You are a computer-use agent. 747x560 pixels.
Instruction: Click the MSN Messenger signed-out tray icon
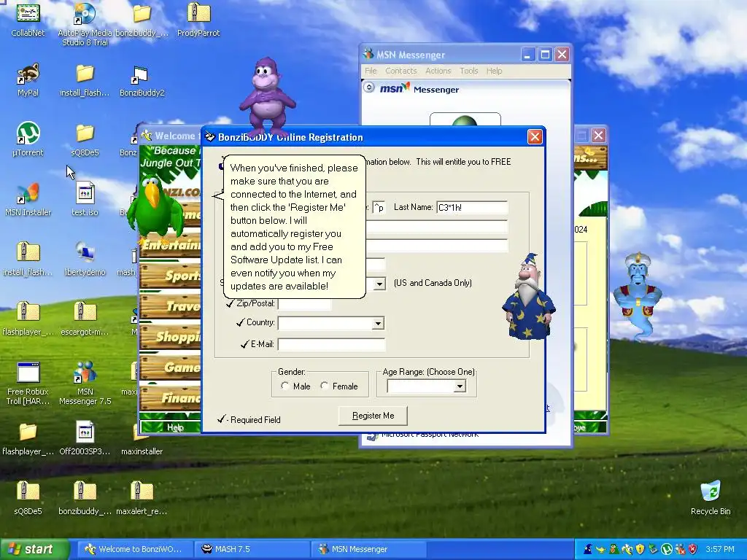coord(680,549)
